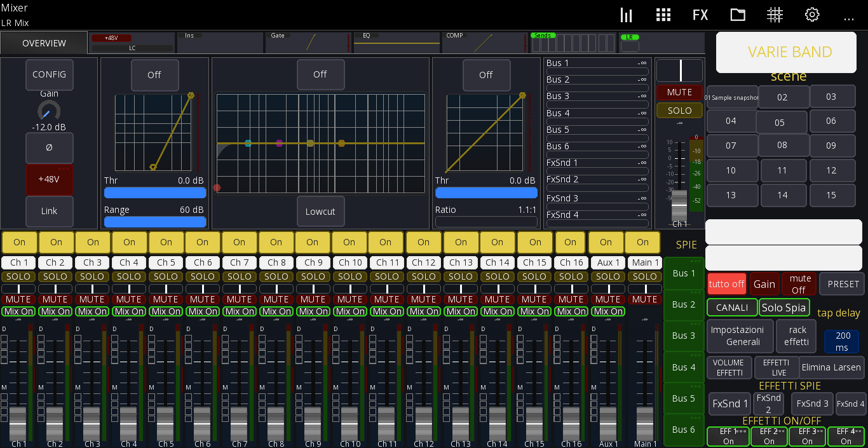The height and width of the screenshot is (448, 868).
Task: Click the magenta EQ band point
Action: pos(279,143)
